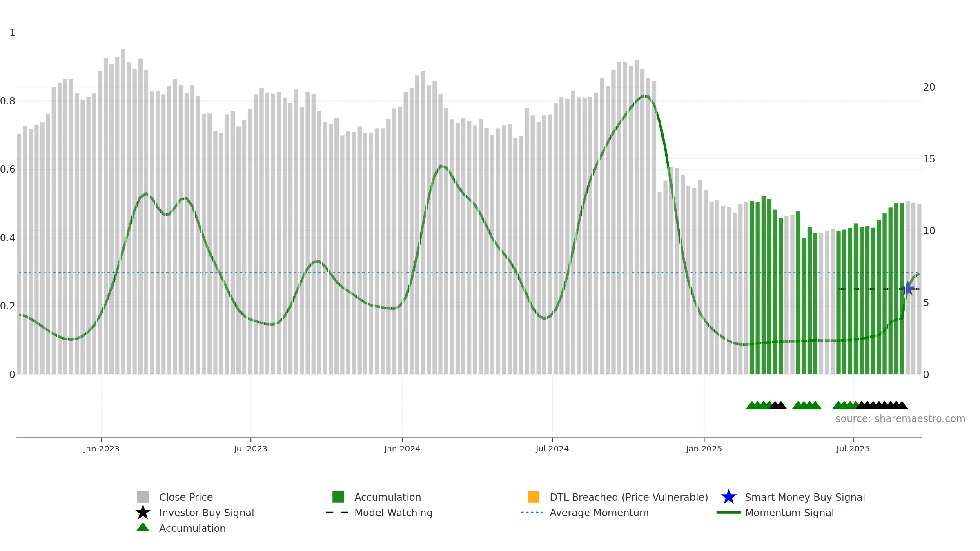Click the green Accumulation triangle legend icon
This screenshot has height=551, width=980.
click(x=143, y=527)
